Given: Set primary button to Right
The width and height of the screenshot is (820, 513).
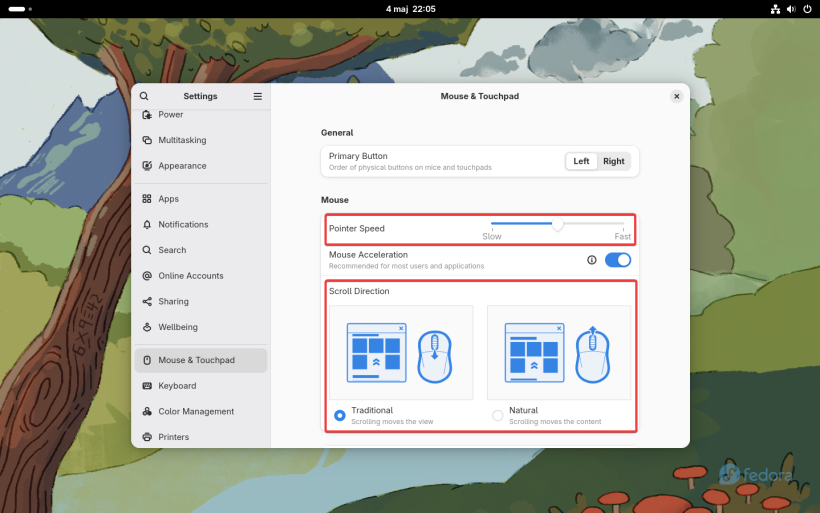Looking at the screenshot, I should (613, 161).
